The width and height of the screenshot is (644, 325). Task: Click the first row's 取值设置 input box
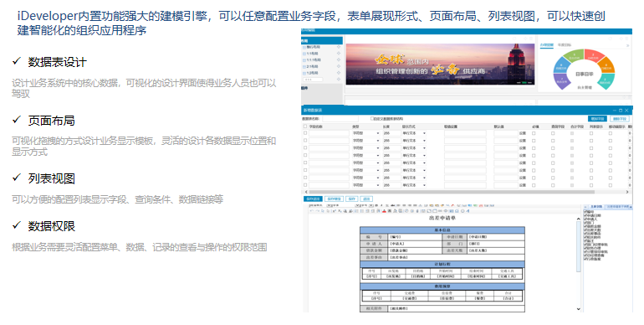point(465,133)
